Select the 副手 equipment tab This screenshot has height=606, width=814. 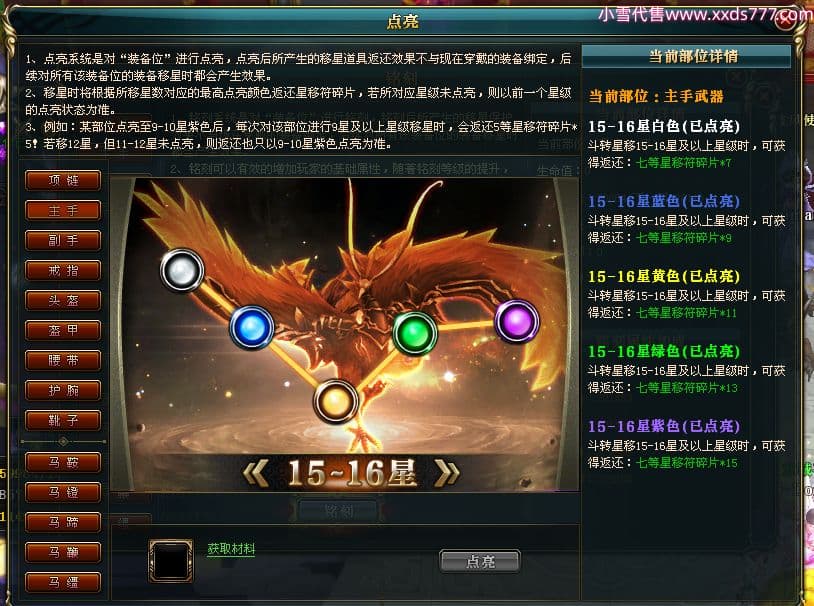(x=63, y=240)
